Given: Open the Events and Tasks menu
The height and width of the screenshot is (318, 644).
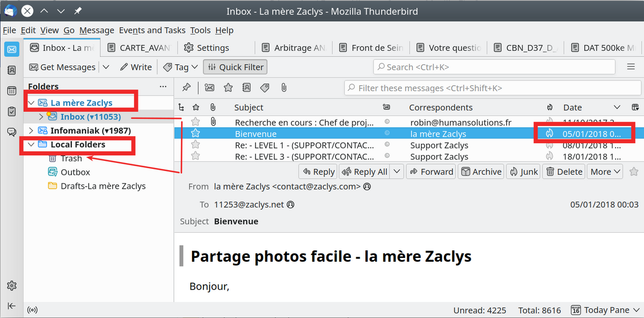Looking at the screenshot, I should 152,30.
